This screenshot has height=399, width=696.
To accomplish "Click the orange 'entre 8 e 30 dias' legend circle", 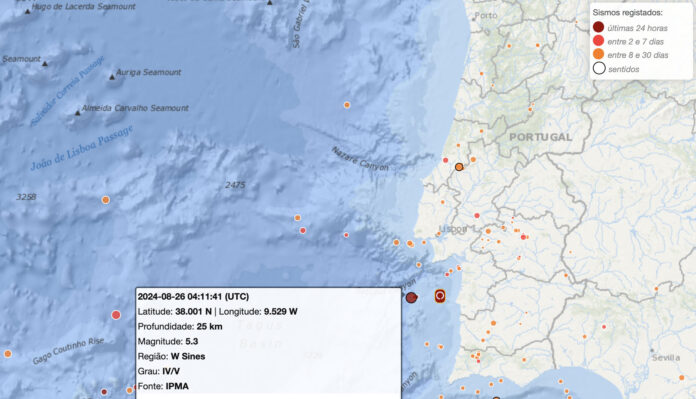I will point(598,55).
